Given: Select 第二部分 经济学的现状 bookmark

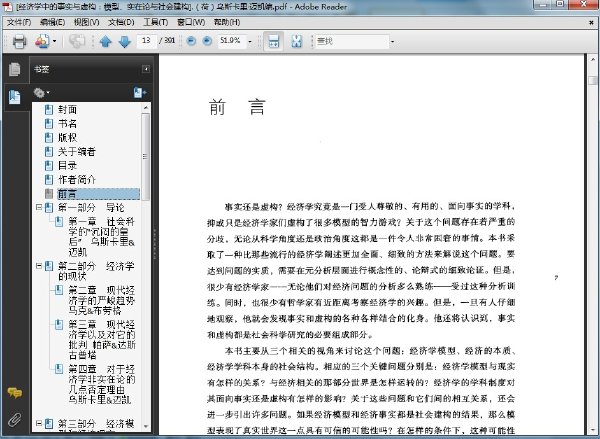Looking at the screenshot, I should tap(96, 271).
